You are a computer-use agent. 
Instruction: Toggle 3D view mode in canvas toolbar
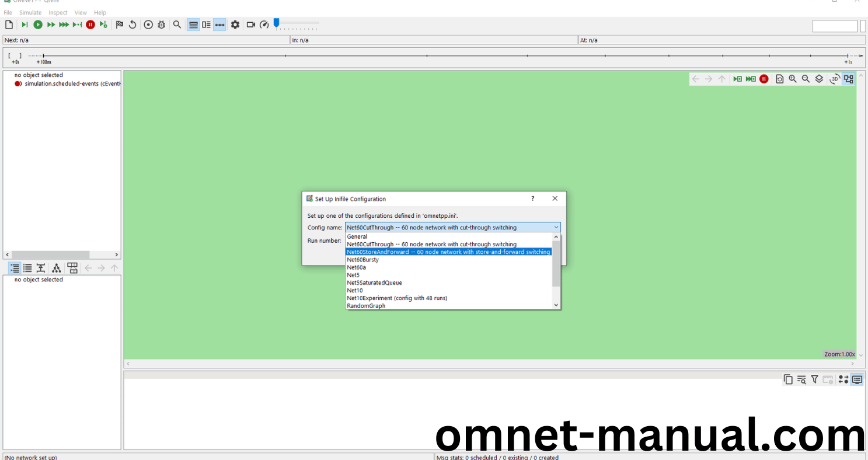[835, 79]
